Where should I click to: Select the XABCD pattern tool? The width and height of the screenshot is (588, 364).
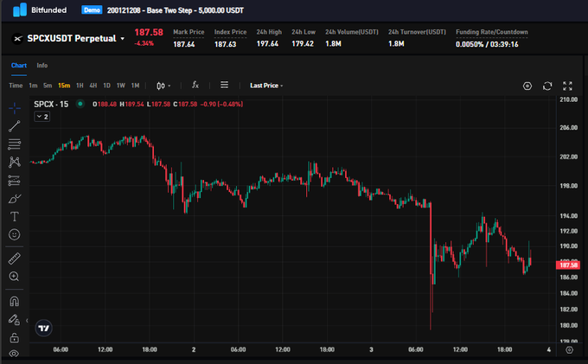pyautogui.click(x=15, y=162)
